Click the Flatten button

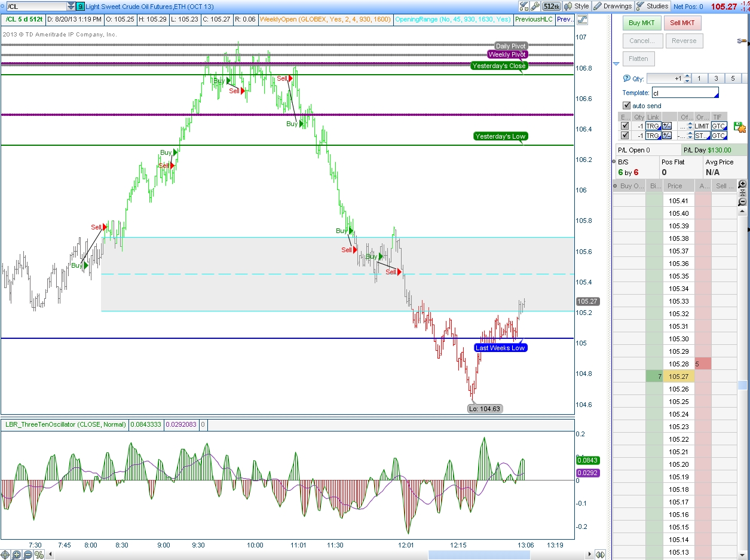click(638, 59)
